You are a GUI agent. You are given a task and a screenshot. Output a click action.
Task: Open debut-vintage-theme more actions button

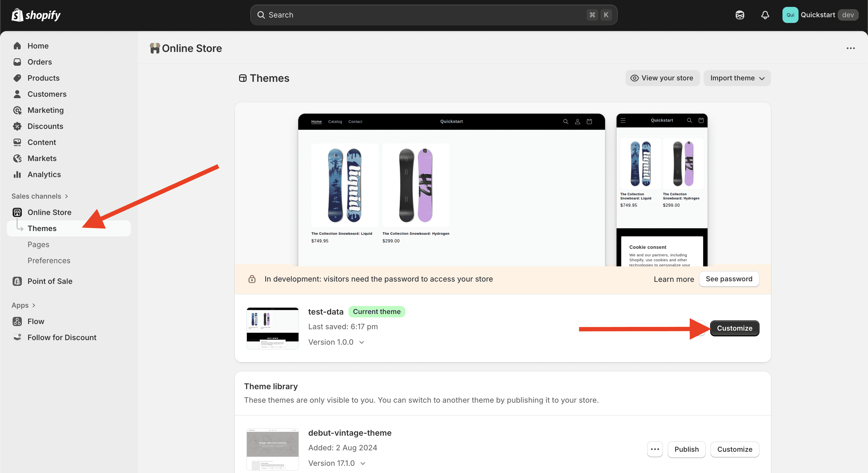pyautogui.click(x=655, y=449)
